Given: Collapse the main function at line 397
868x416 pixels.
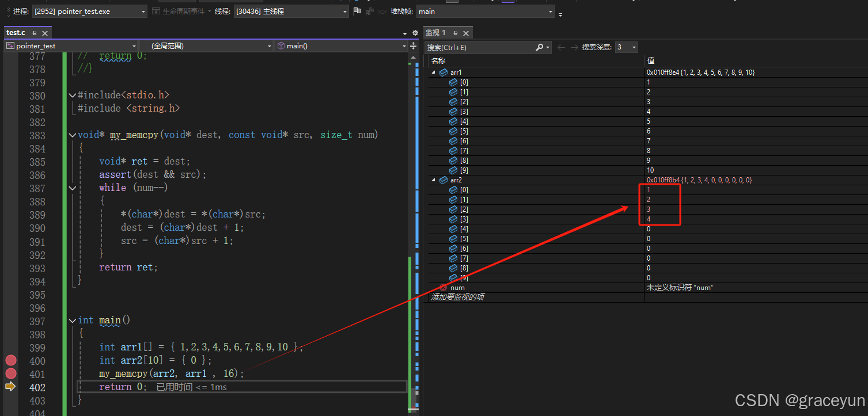Looking at the screenshot, I should (73, 320).
